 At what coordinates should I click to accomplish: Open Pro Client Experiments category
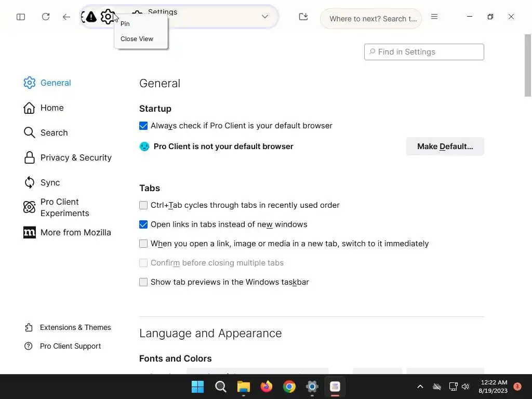(56, 207)
